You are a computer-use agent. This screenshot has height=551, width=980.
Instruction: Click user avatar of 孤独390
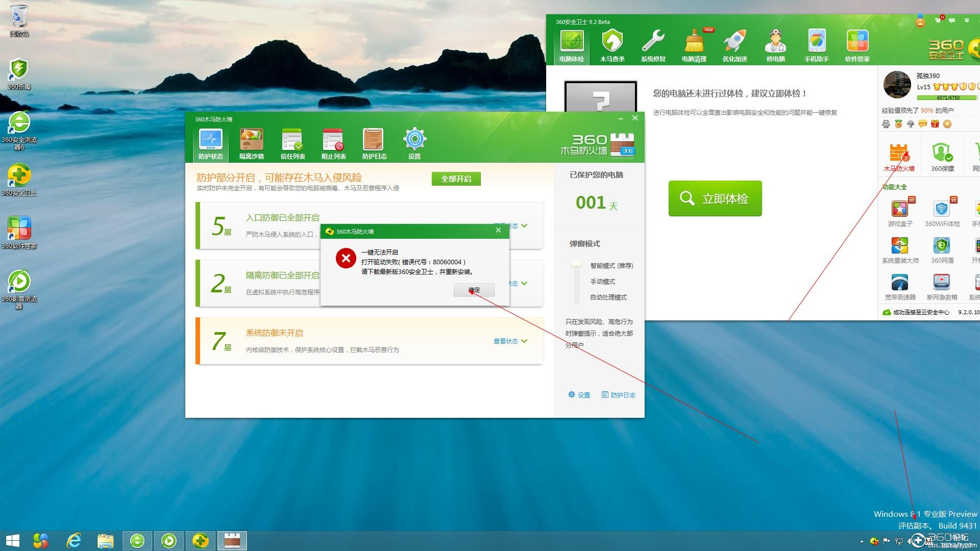[x=897, y=85]
